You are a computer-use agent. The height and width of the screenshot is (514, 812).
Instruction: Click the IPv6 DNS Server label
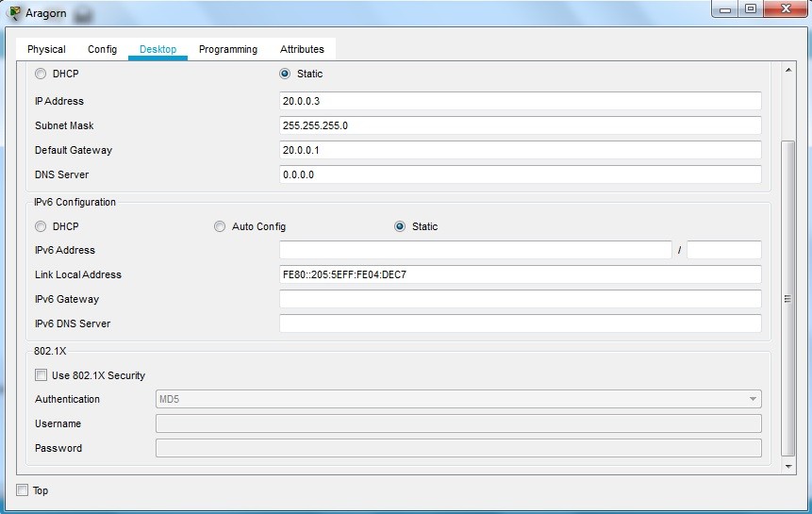(x=73, y=323)
